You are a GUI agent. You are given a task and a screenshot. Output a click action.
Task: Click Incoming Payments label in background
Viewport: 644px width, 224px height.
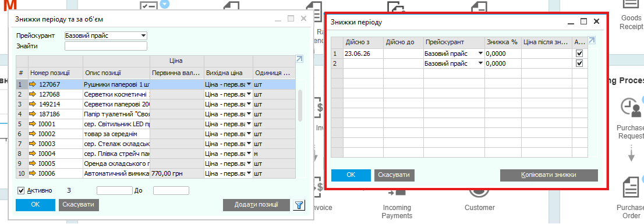(397, 211)
